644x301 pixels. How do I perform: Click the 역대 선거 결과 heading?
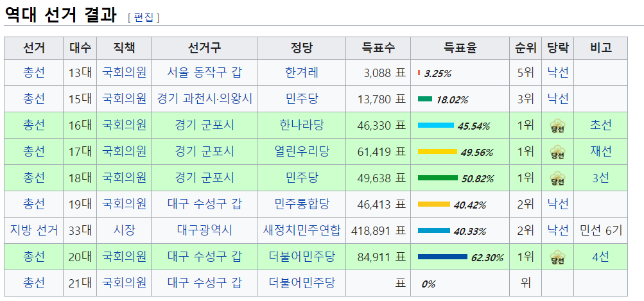pos(60,15)
